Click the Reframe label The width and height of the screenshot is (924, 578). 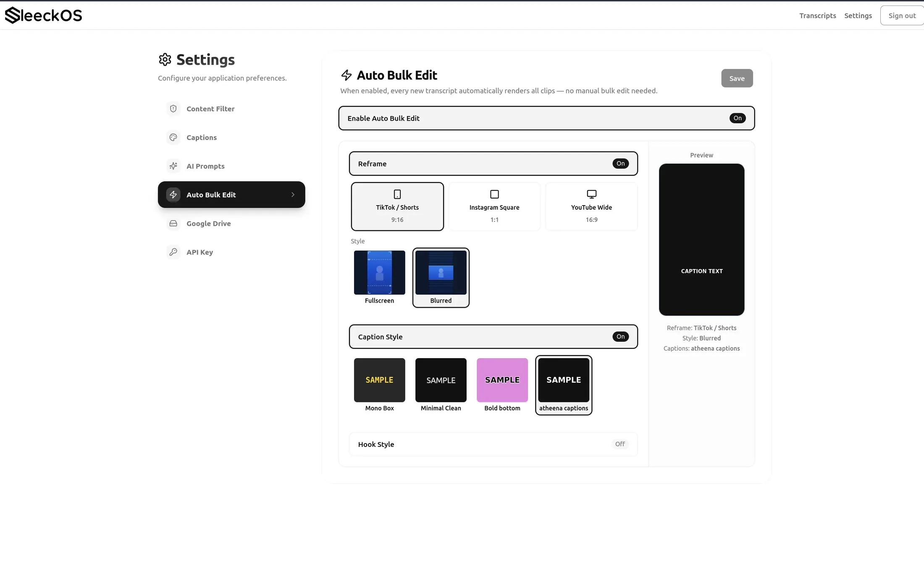click(372, 164)
